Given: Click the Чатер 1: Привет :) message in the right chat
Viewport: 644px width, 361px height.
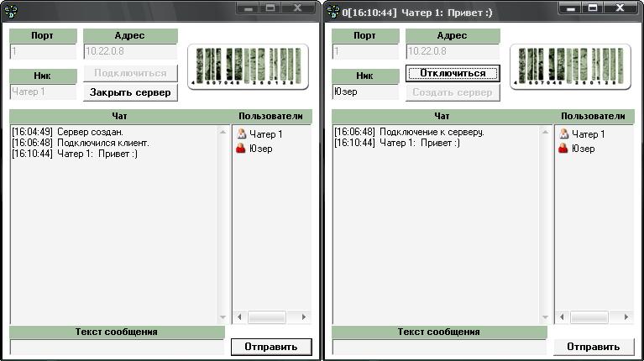Looking at the screenshot, I should click(397, 143).
